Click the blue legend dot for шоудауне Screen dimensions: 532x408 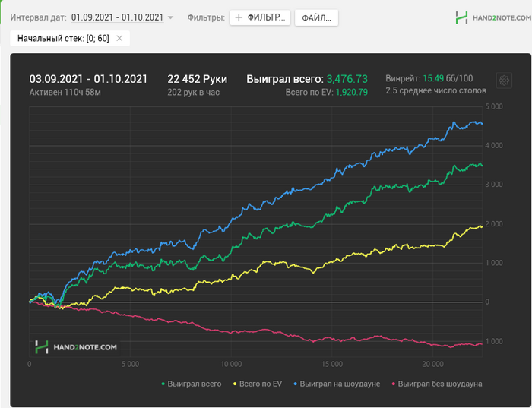pos(295,384)
